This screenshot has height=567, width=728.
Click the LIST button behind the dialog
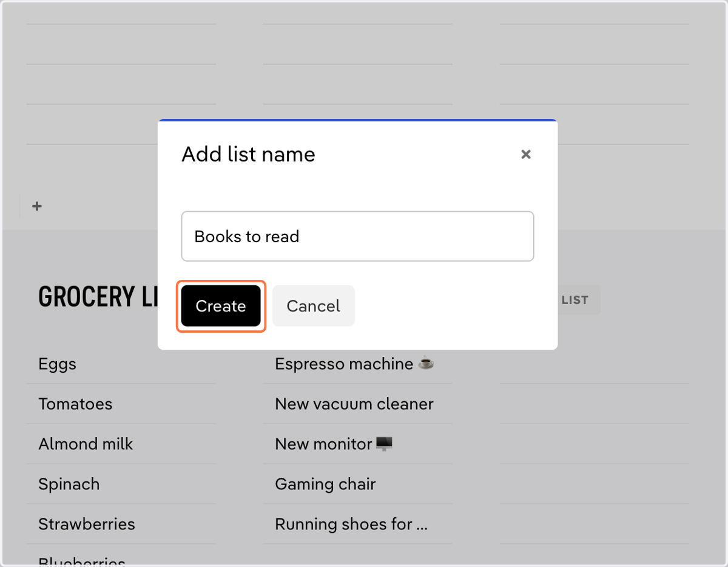coord(579,300)
